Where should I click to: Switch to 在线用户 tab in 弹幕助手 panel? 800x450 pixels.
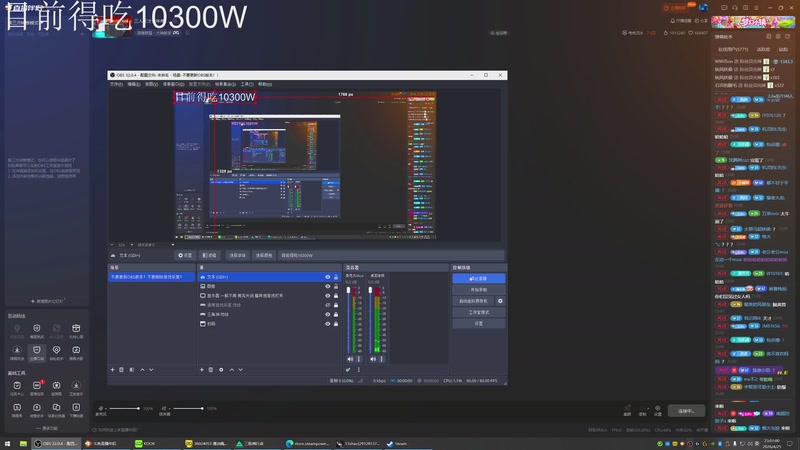(733, 49)
